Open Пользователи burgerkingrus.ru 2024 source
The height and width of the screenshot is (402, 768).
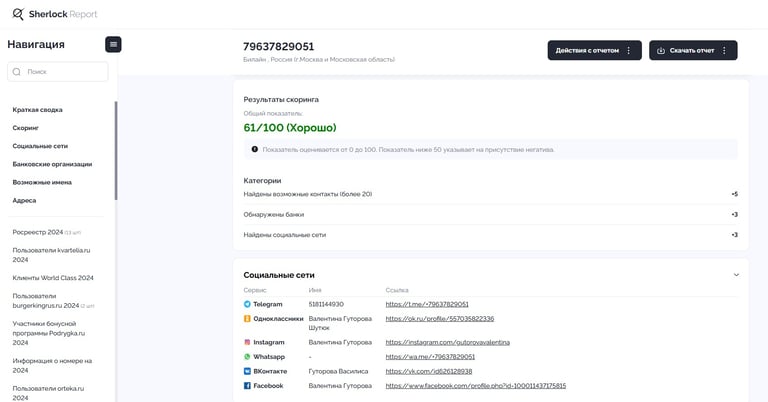(53, 301)
